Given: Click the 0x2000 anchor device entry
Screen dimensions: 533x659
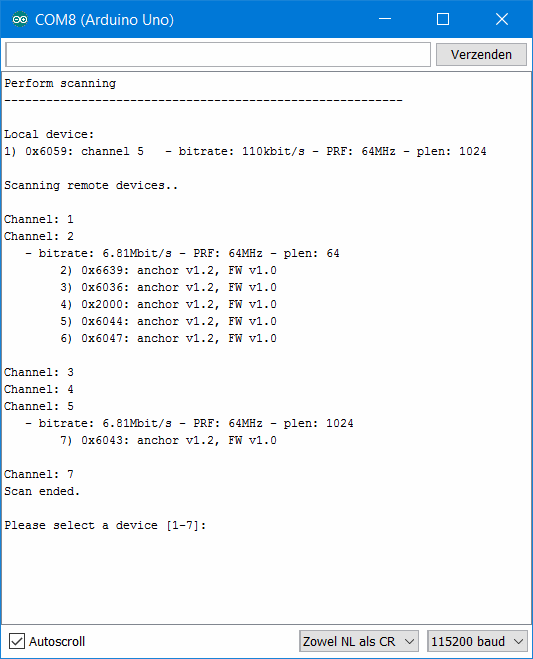Looking at the screenshot, I should coord(168,304).
